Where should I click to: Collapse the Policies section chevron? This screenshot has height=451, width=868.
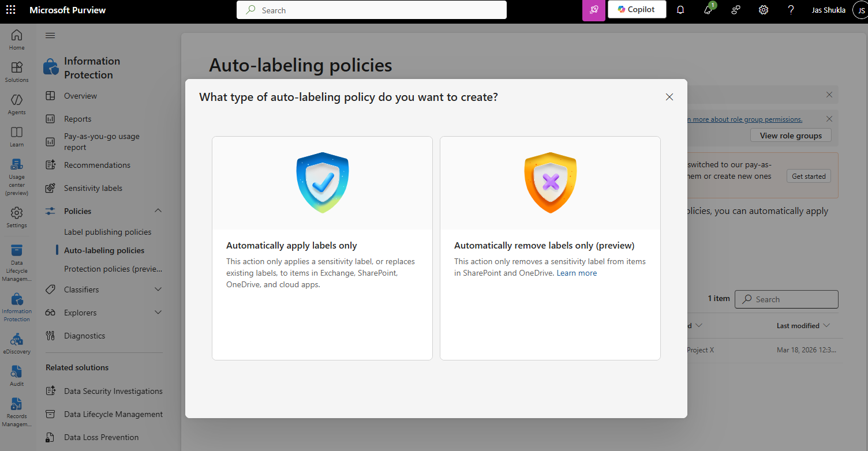point(158,211)
